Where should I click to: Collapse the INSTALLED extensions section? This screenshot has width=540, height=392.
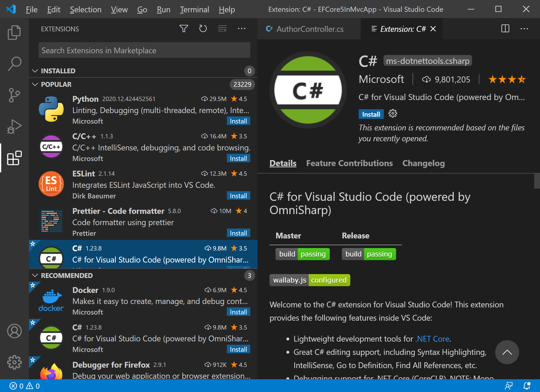35,71
